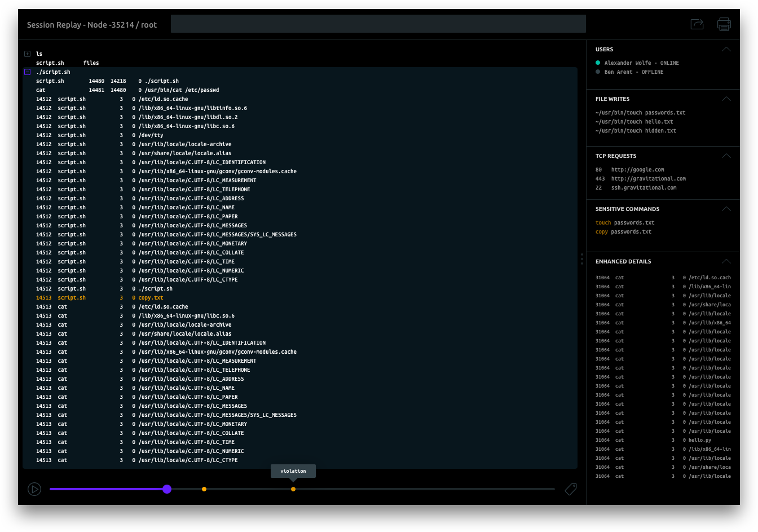Click the tag icon beside the timeline

tap(571, 489)
